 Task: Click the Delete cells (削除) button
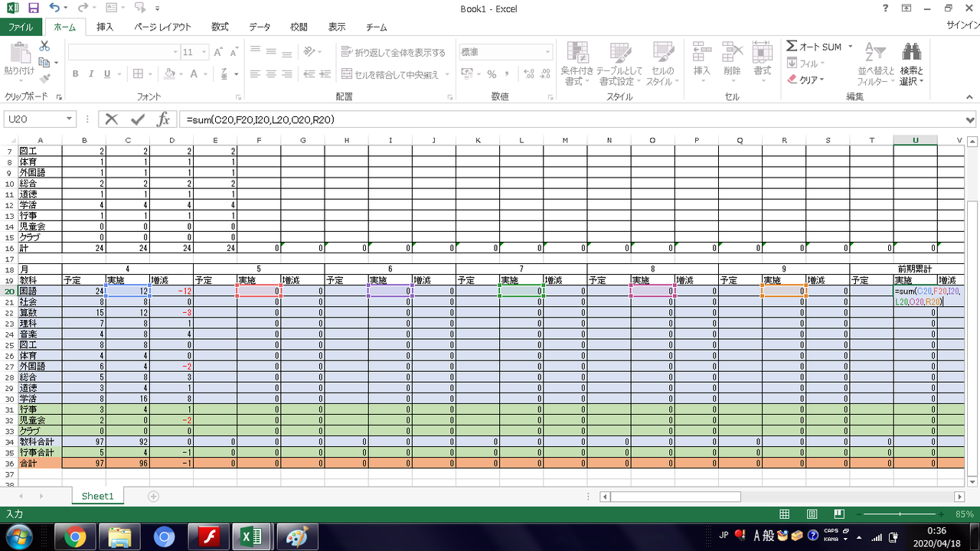[732, 60]
